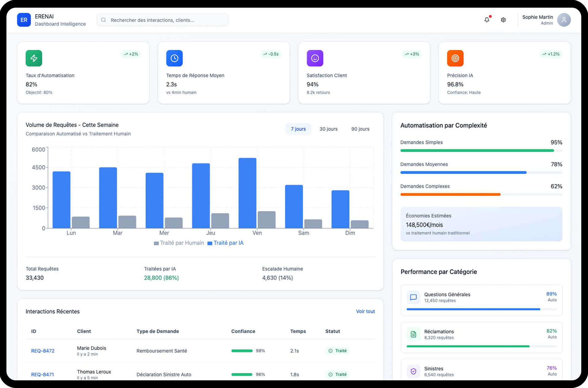Viewport: 588px width, 388px height.
Task: Open request REQ-8472
Action: (x=43, y=351)
